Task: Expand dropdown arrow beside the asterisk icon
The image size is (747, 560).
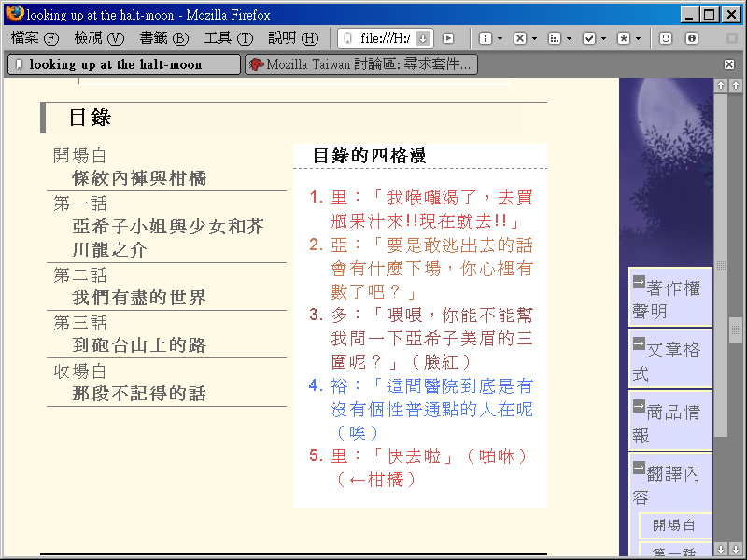Action: pos(638,39)
